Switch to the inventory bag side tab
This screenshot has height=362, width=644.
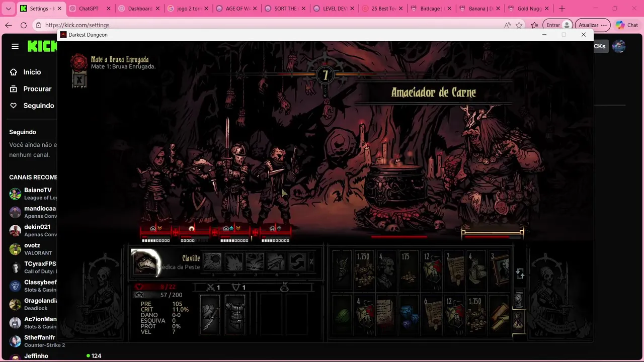tap(519, 321)
